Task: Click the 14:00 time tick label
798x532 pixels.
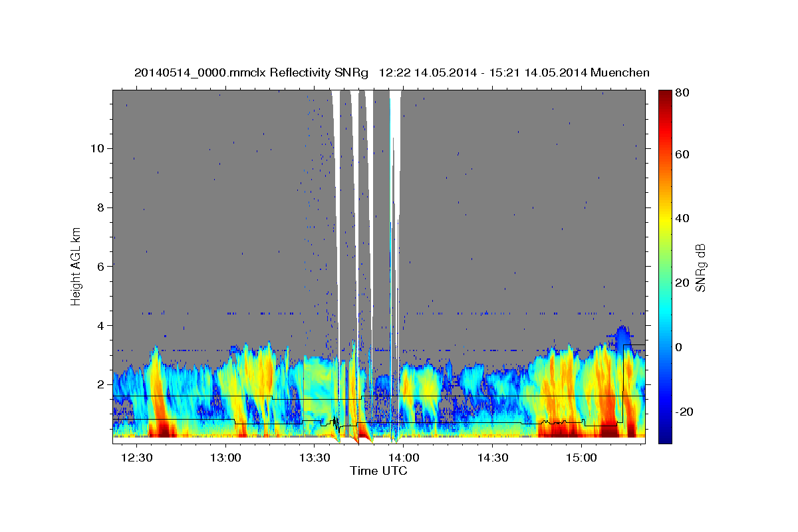Action: click(403, 458)
